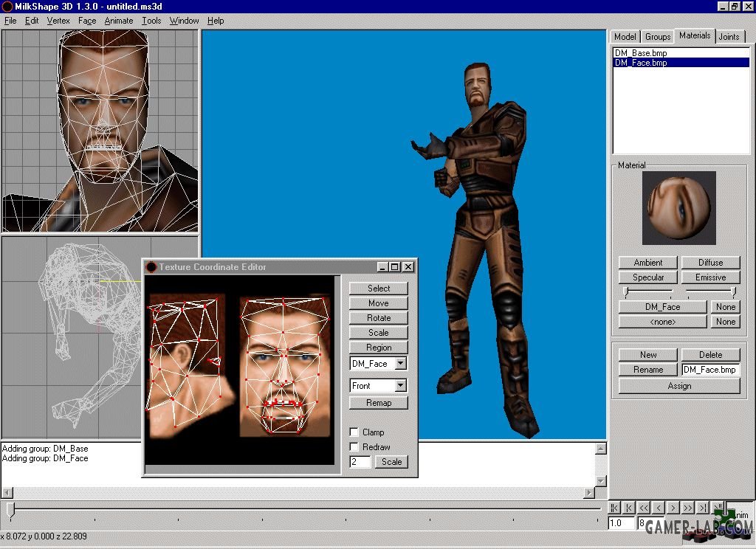Viewport: 756px width, 549px height.
Task: Click None beside the <none> texture
Action: pyautogui.click(x=726, y=322)
